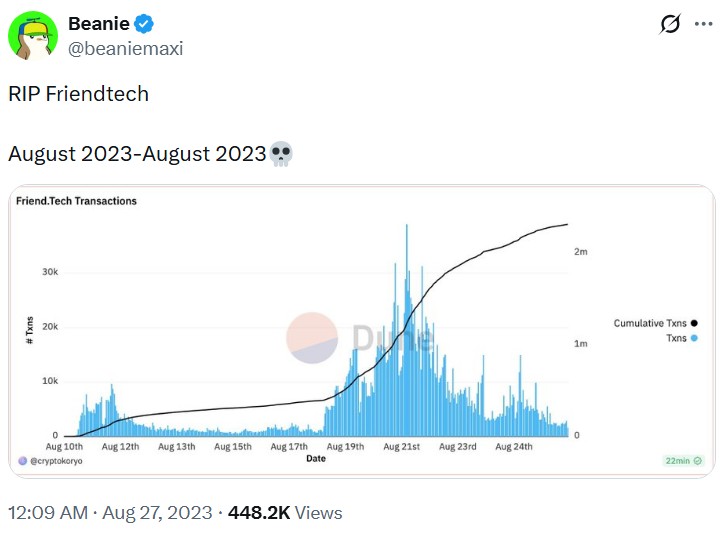Open the Beanie display name link
723x536 pixels.
pos(99,24)
